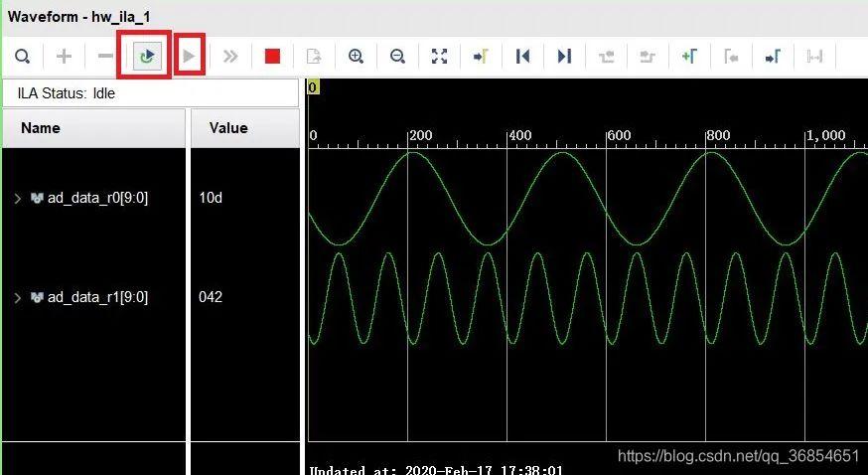Click the plus add-probe button

tap(64, 56)
